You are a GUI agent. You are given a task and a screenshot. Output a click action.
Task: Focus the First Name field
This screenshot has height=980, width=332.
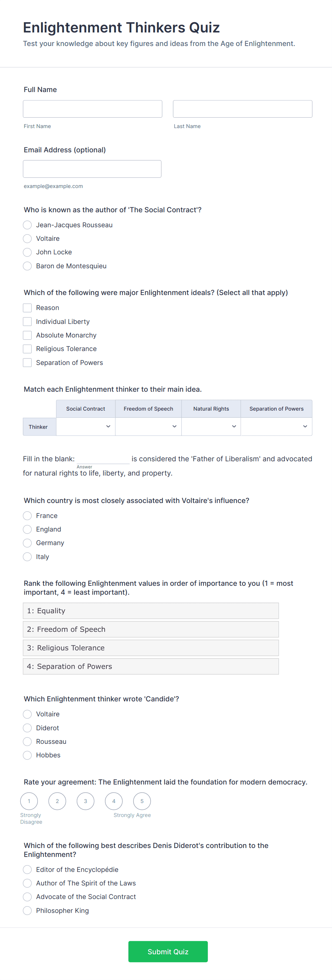click(x=92, y=109)
